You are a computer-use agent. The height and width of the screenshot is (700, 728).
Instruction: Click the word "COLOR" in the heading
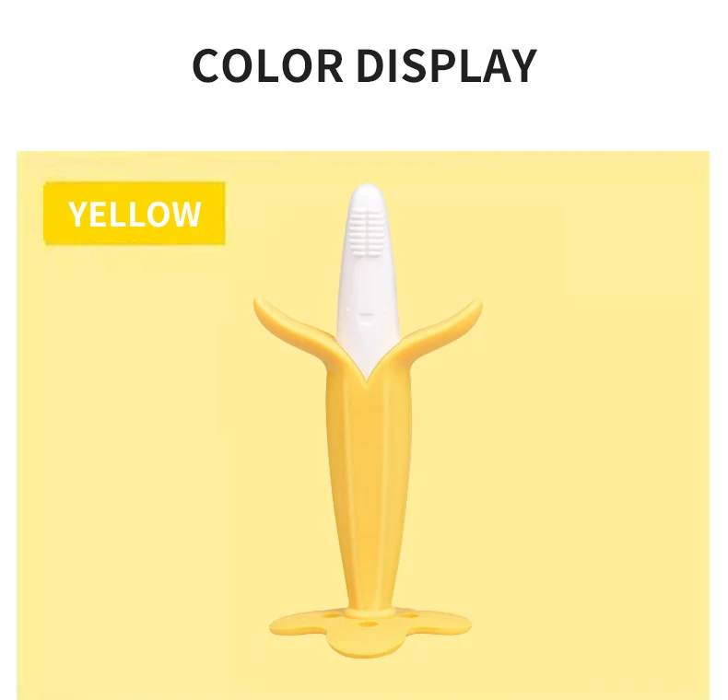268,66
